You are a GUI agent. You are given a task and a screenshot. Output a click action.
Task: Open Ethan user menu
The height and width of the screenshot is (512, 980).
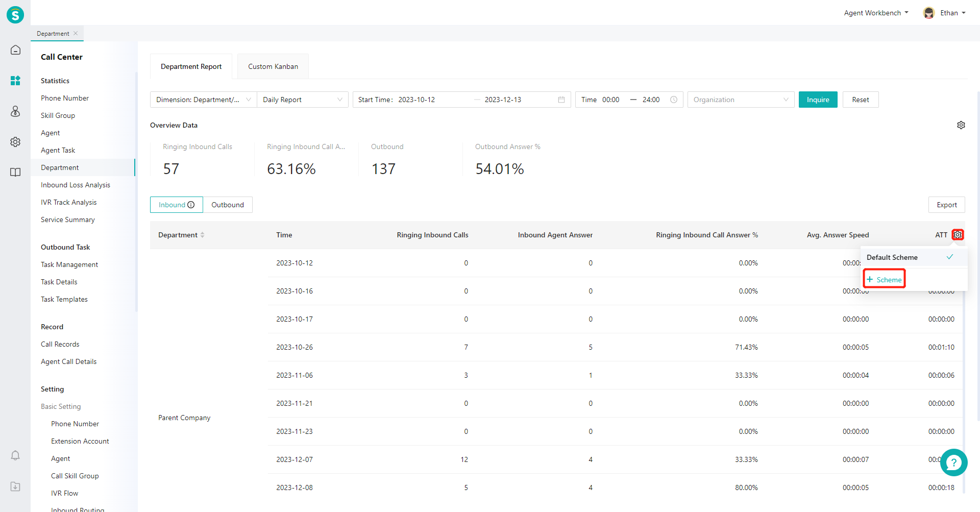pyautogui.click(x=953, y=13)
